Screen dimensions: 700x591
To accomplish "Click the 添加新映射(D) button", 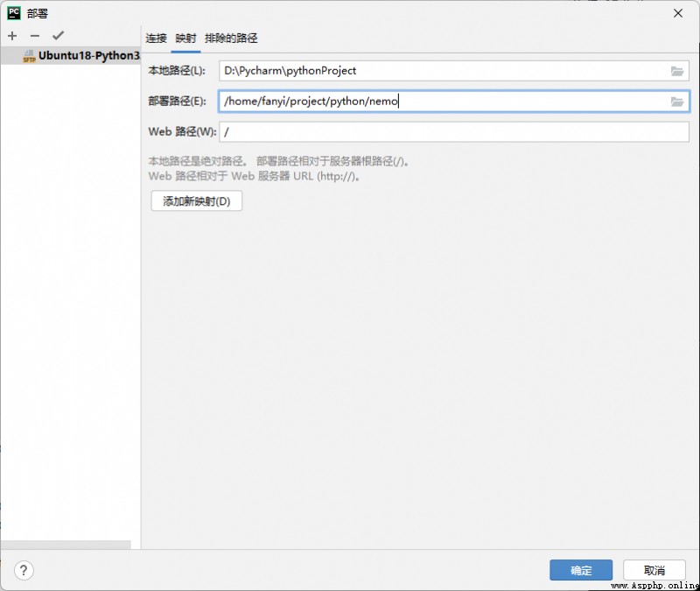I will pos(196,201).
